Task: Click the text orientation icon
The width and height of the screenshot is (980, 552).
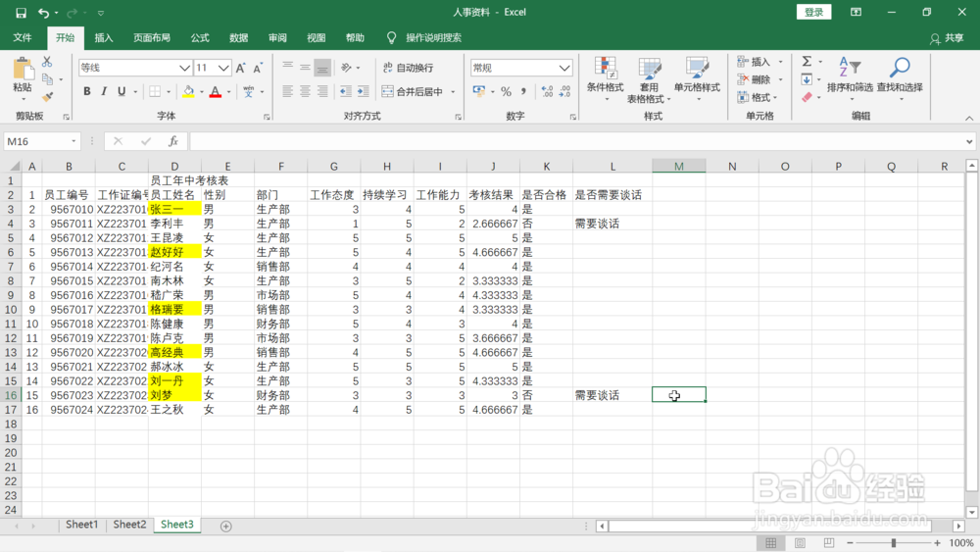Action: click(346, 68)
